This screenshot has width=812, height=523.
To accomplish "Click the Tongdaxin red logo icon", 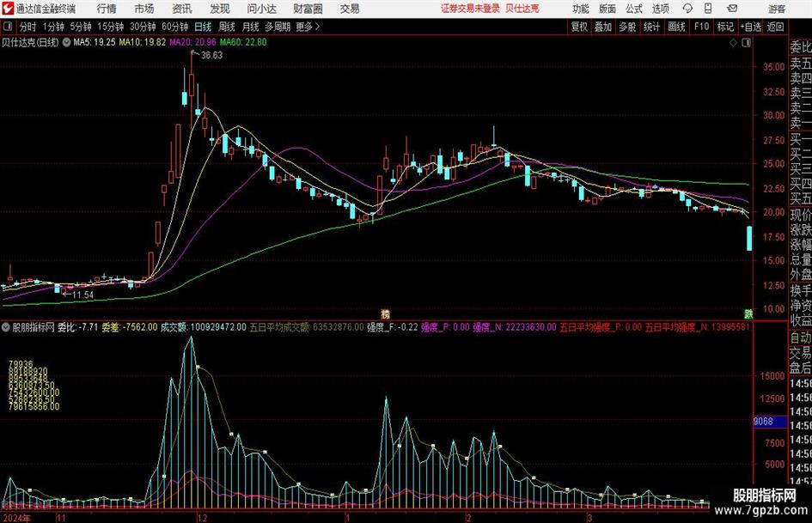I will tap(8, 9).
